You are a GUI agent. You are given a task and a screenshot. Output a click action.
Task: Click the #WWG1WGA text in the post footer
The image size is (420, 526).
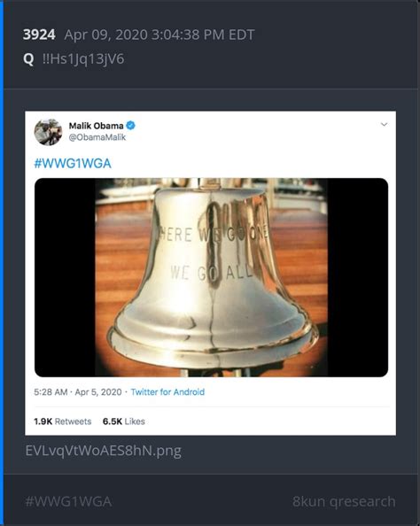(x=68, y=502)
